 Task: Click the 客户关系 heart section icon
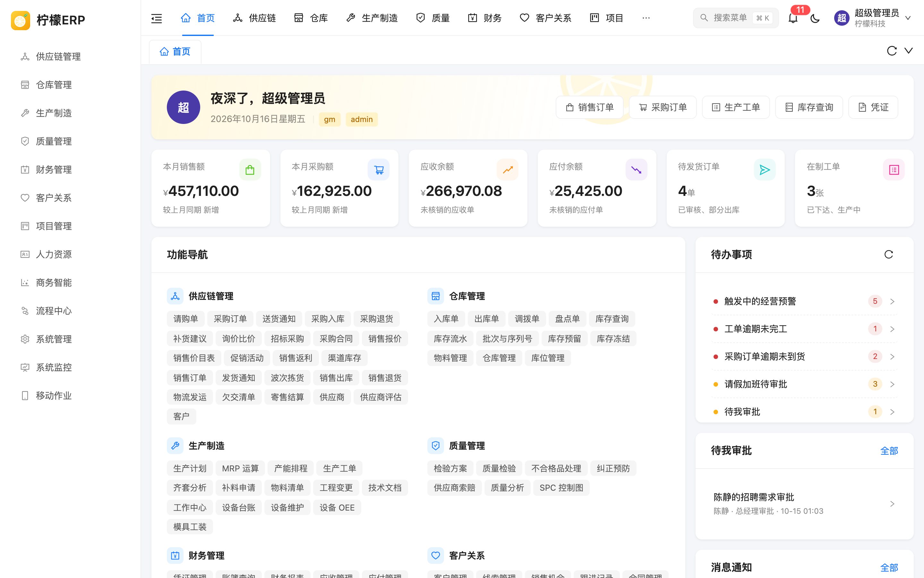pos(436,556)
